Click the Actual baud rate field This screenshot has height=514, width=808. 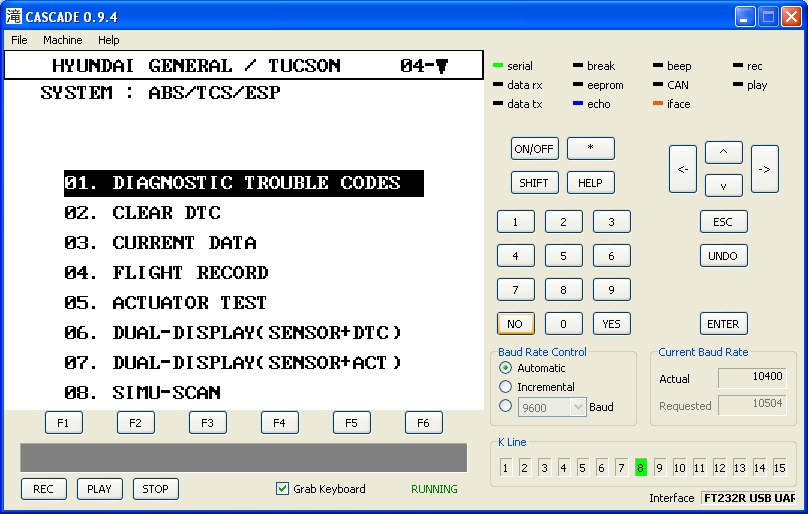752,377
